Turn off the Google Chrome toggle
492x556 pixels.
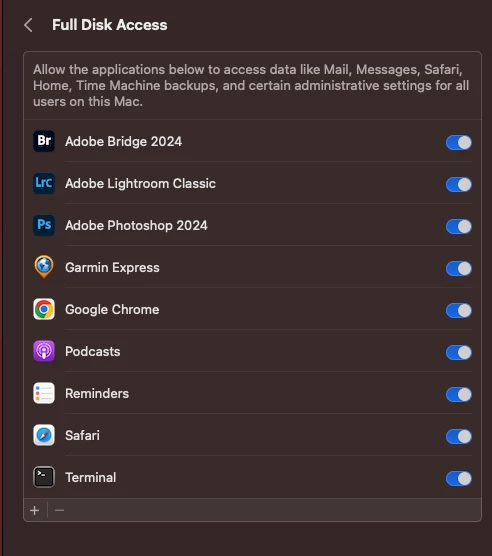coord(459,311)
